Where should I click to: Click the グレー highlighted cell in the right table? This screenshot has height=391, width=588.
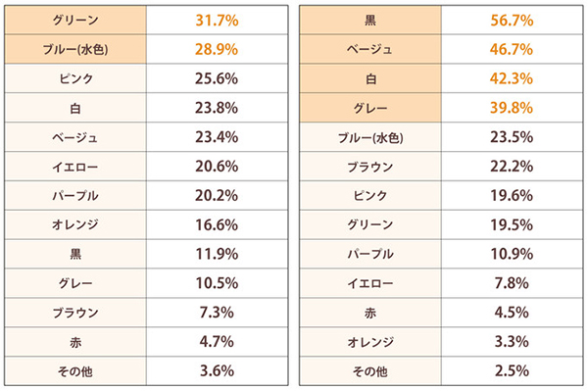(x=370, y=108)
